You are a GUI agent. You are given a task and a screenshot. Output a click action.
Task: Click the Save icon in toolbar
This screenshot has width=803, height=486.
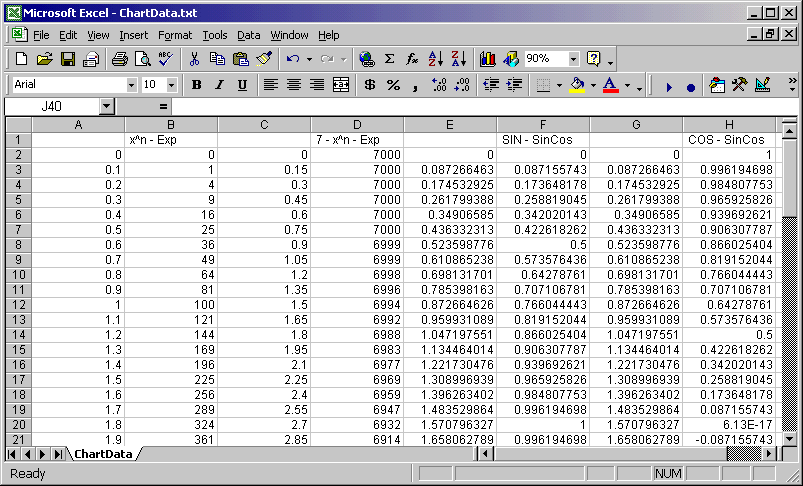click(x=68, y=59)
